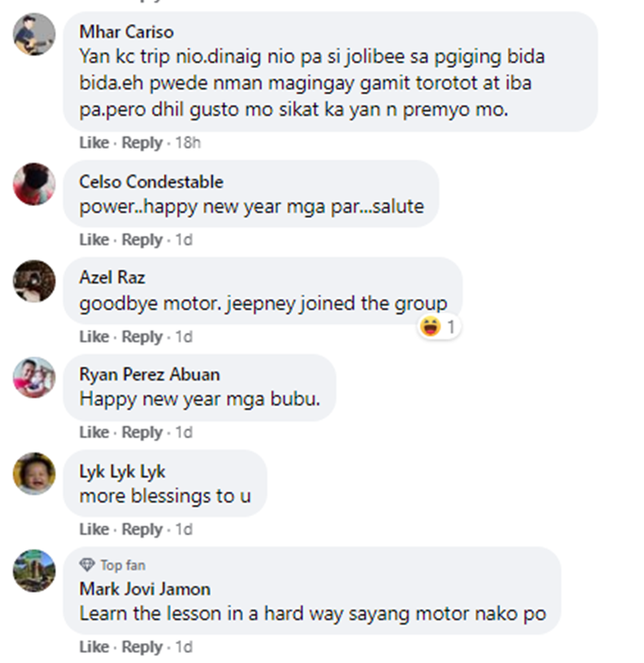644x663 pixels.
Task: Like the goodbye motor comment
Action: [x=94, y=337]
